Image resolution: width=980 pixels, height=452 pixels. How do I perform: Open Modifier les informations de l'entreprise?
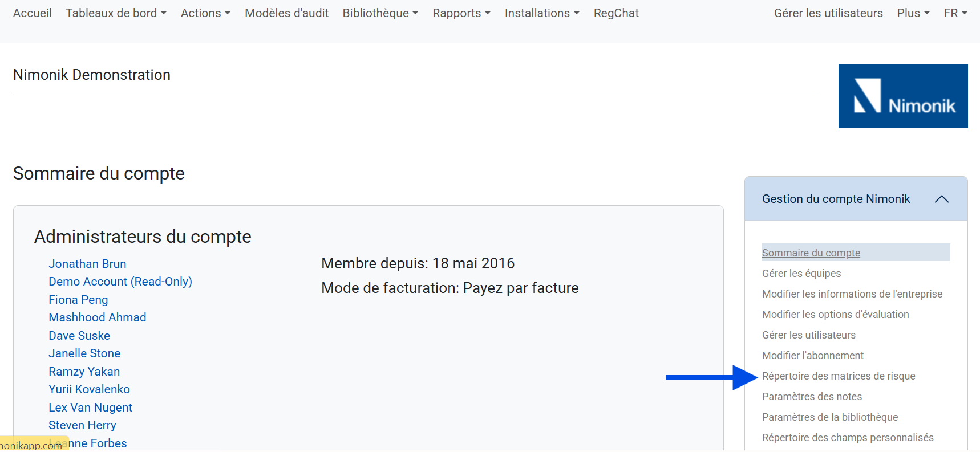coord(852,294)
